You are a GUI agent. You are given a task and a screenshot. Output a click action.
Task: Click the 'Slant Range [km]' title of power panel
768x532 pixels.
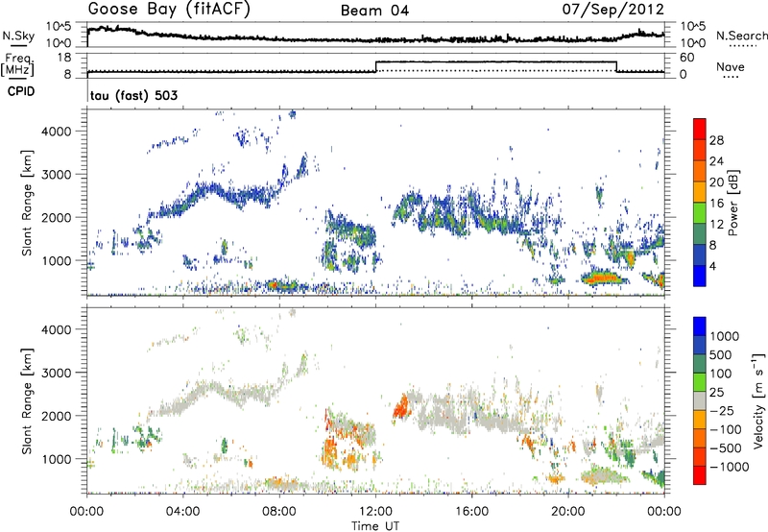[27, 203]
